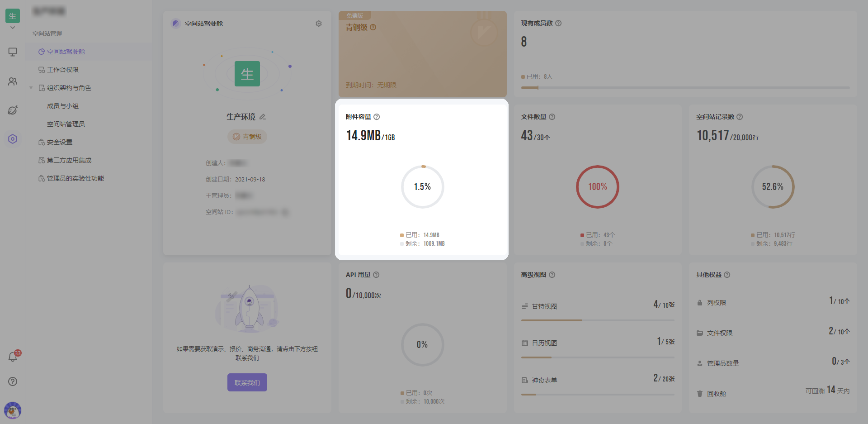Viewport: 868px width, 424px height.
Task: Open 安全设置 in the sidebar menu
Action: 60,142
